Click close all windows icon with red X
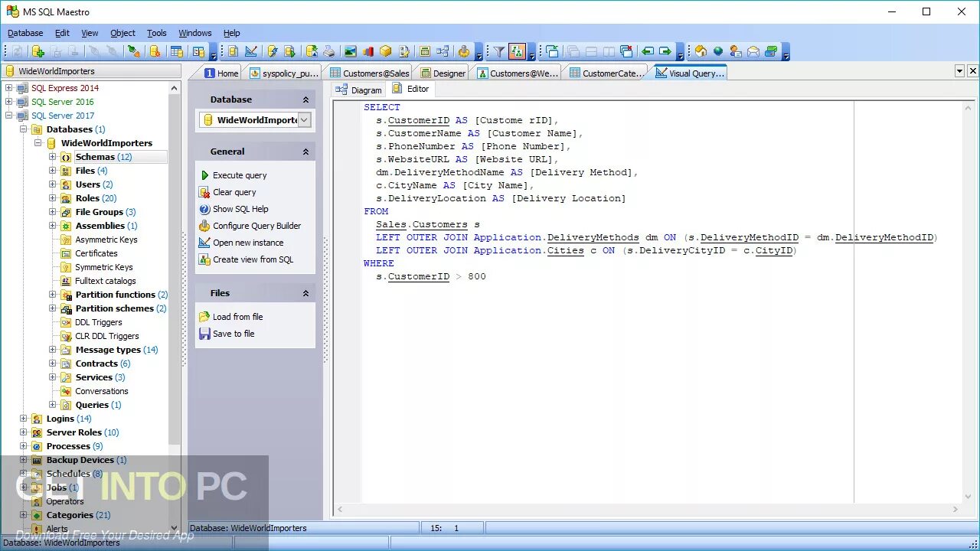980x551 pixels. pos(626,51)
